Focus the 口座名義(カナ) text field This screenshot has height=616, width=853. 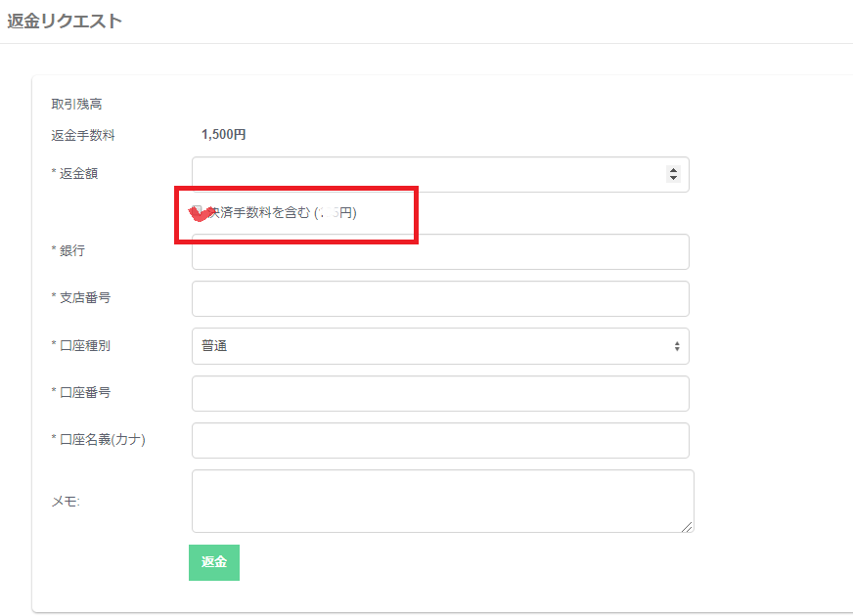click(440, 440)
